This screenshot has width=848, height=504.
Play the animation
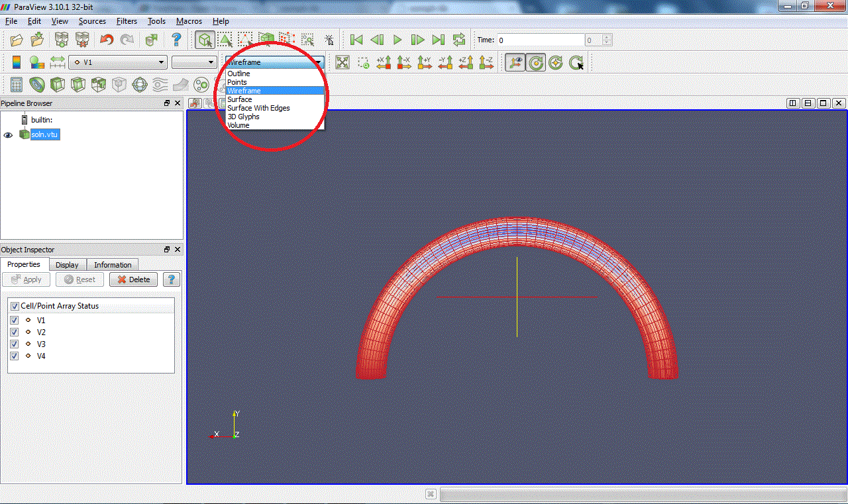pyautogui.click(x=397, y=40)
